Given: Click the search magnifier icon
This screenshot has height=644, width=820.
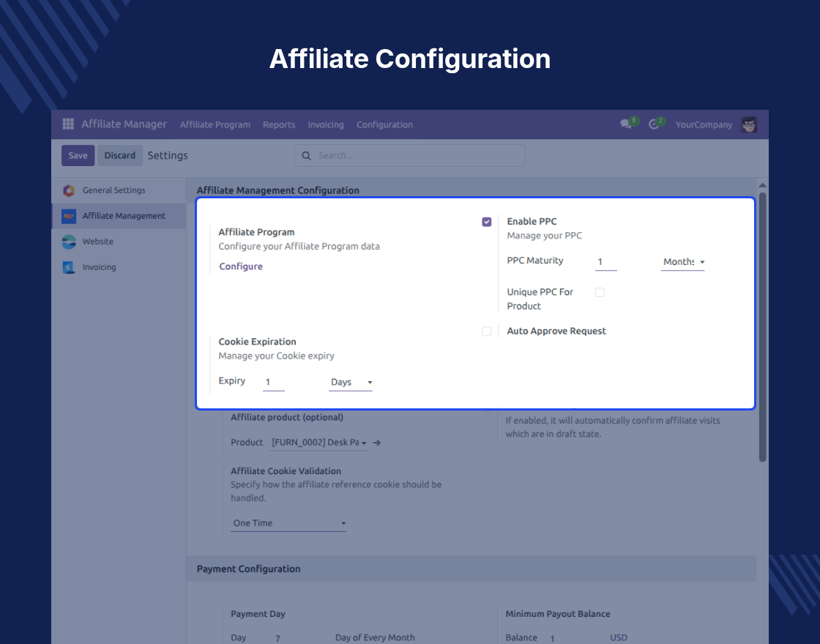Looking at the screenshot, I should (307, 156).
